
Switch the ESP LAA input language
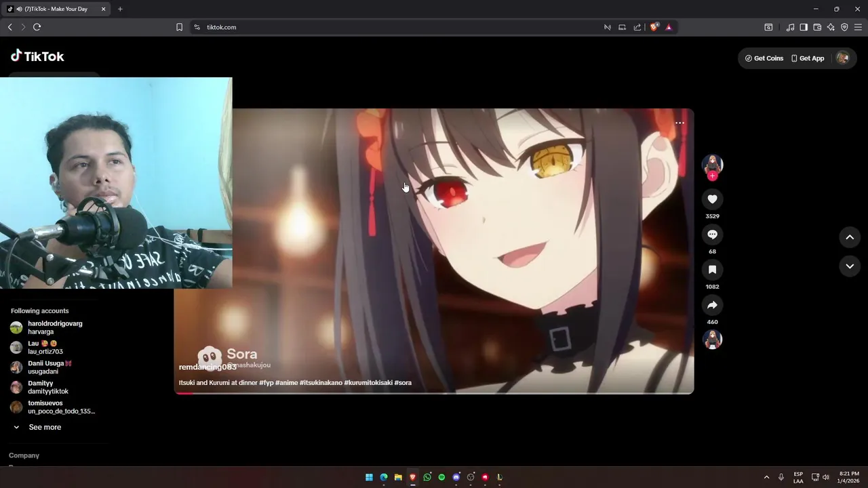coord(798,477)
